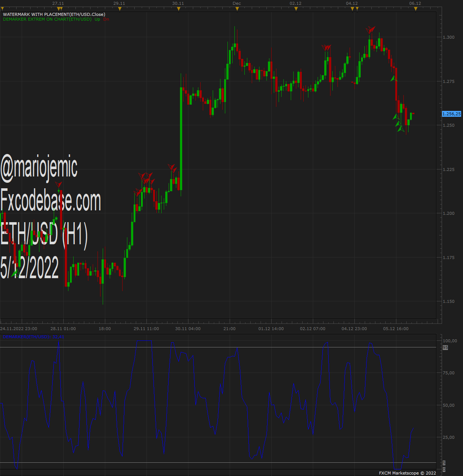
Task: Click the 100,00 oscillator axis value
Action: click(450, 341)
